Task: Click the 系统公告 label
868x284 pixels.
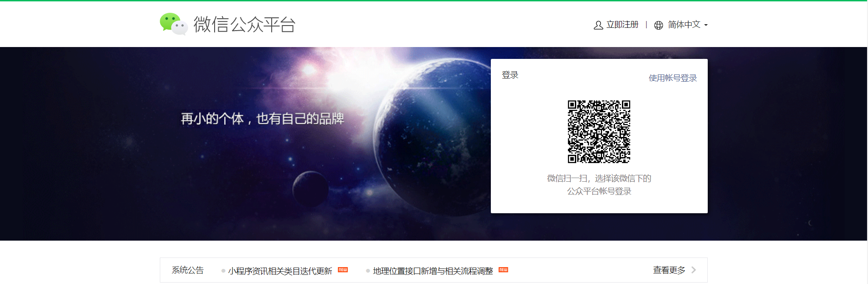Action: pos(188,270)
